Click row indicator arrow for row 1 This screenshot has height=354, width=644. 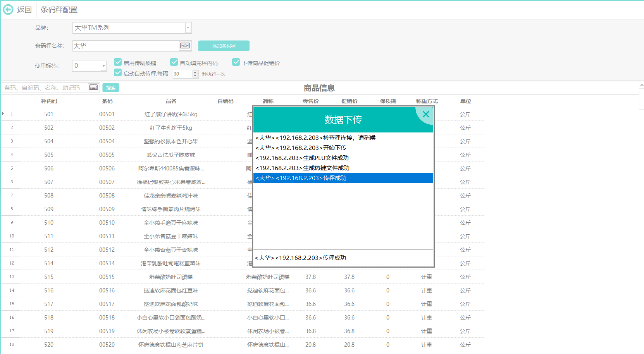(x=3, y=114)
